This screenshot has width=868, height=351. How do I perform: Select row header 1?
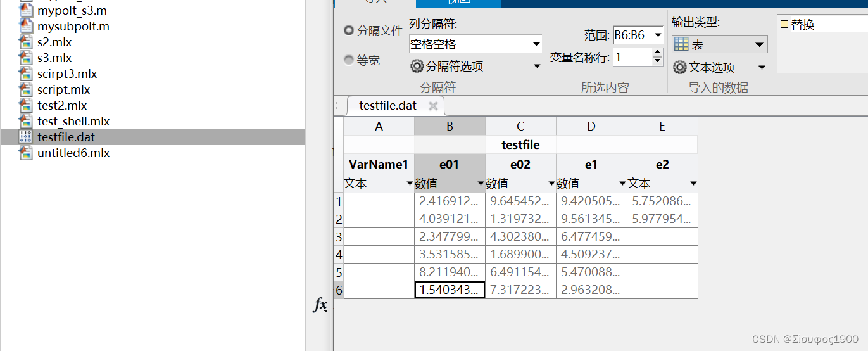[339, 201]
